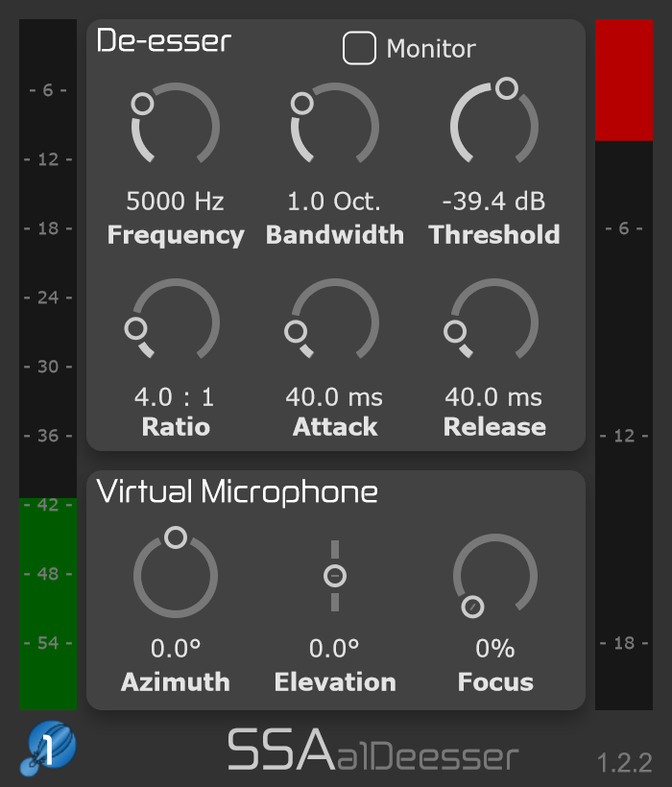Click the 0% Focus value
Screen dimensions: 672x787
[x=494, y=648]
